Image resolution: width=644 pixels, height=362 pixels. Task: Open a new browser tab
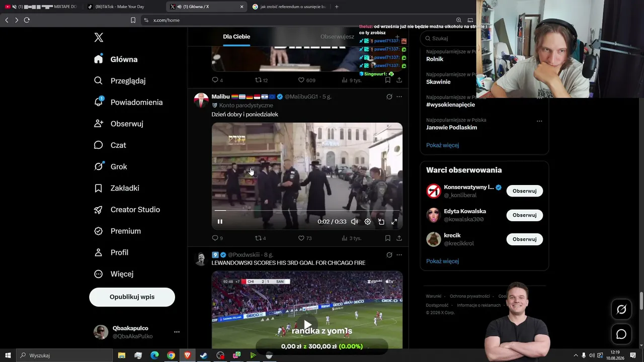click(x=337, y=7)
